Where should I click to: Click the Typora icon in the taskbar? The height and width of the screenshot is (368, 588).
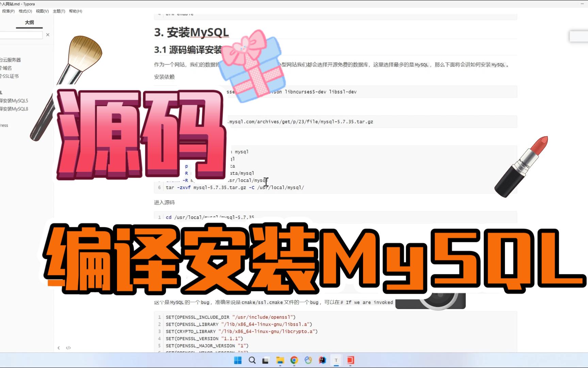(336, 360)
